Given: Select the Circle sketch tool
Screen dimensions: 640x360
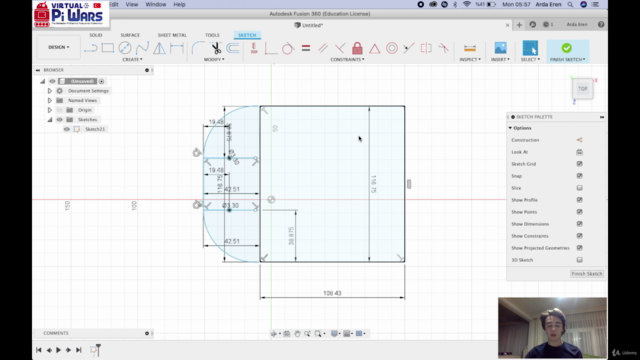Looking at the screenshot, I should (x=125, y=48).
